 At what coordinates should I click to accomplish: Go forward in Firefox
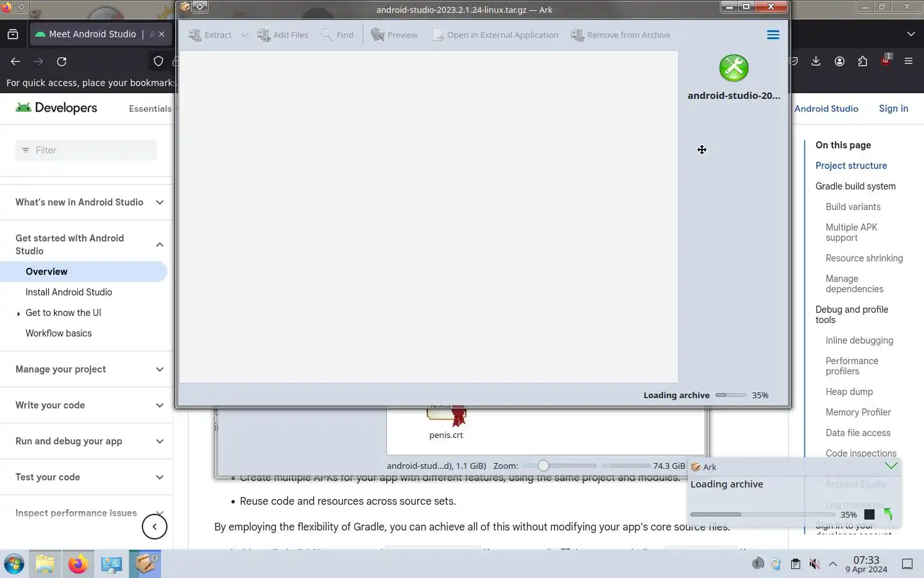click(x=38, y=62)
